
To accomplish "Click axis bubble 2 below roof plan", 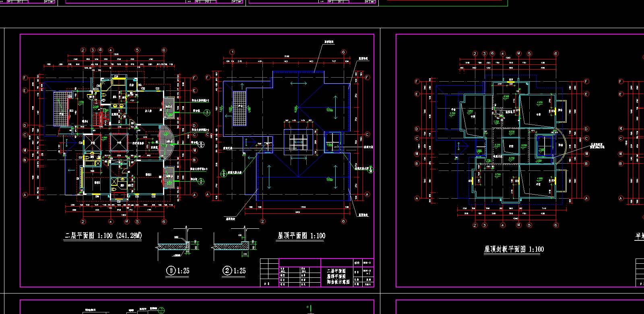I will (262, 221).
